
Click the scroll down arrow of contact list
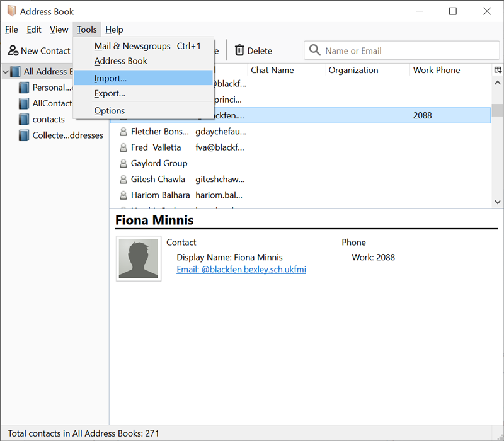point(498,202)
